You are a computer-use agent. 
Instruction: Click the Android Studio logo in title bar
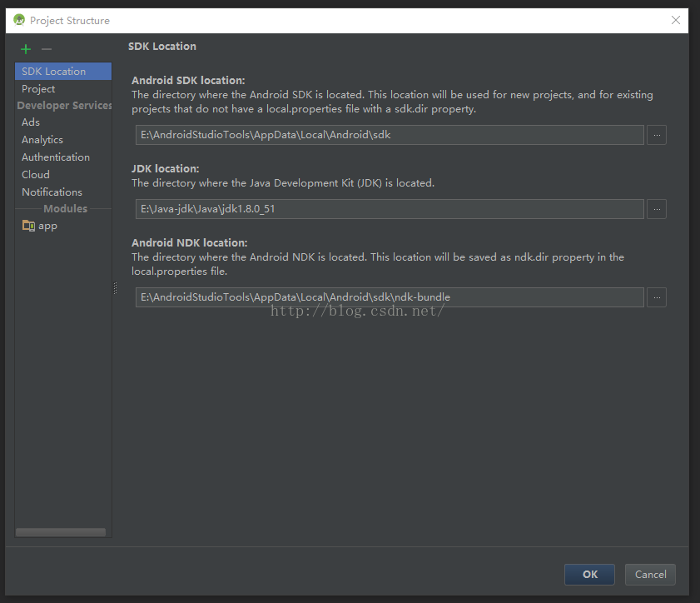(x=19, y=20)
